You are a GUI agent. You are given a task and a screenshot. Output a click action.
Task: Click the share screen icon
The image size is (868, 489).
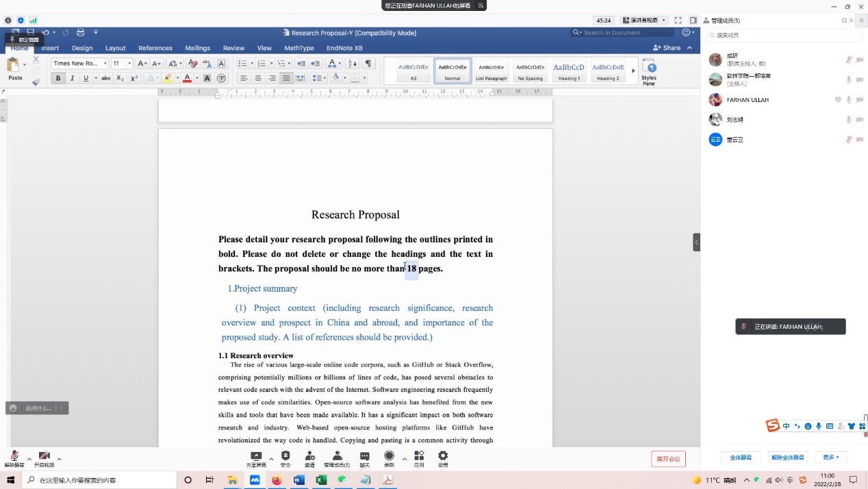256,456
